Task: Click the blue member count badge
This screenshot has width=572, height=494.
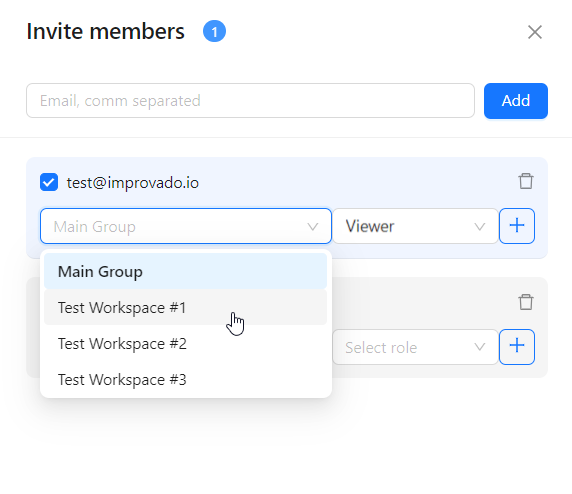Action: [x=214, y=31]
